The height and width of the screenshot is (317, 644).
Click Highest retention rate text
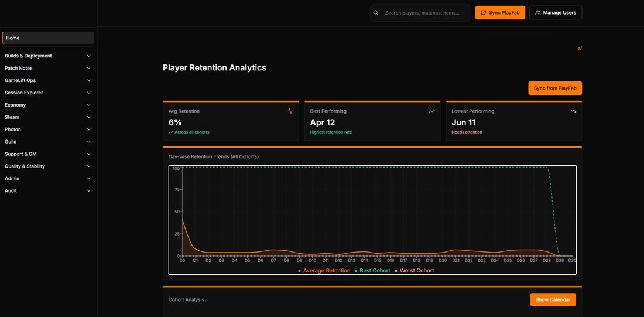pos(331,132)
